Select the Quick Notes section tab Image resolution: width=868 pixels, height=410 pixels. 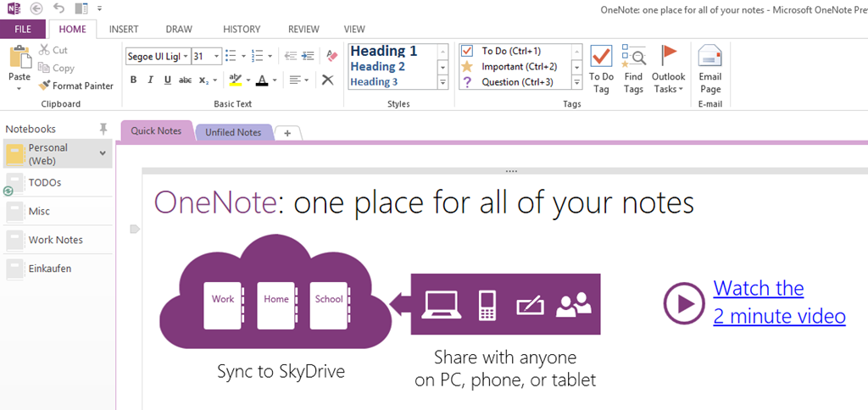point(156,131)
